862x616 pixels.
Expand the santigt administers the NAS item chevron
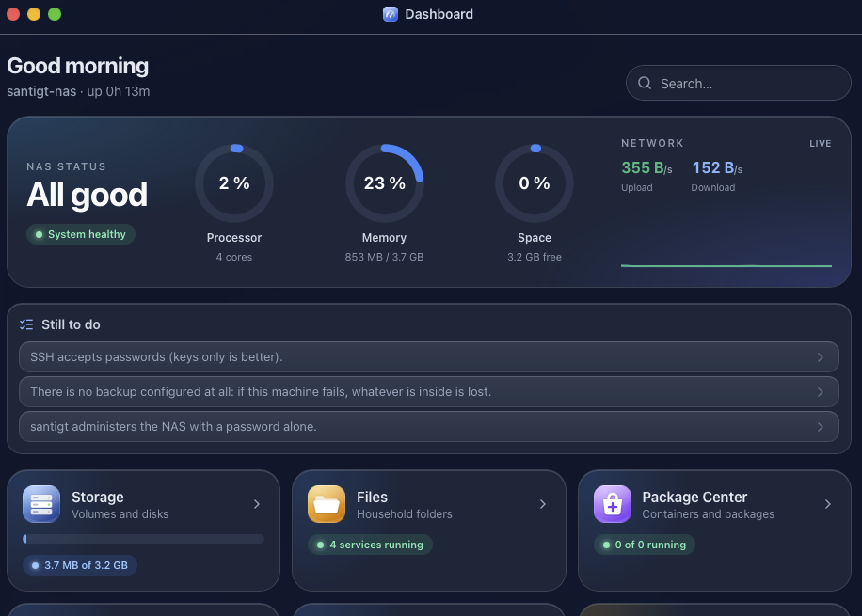coord(821,427)
